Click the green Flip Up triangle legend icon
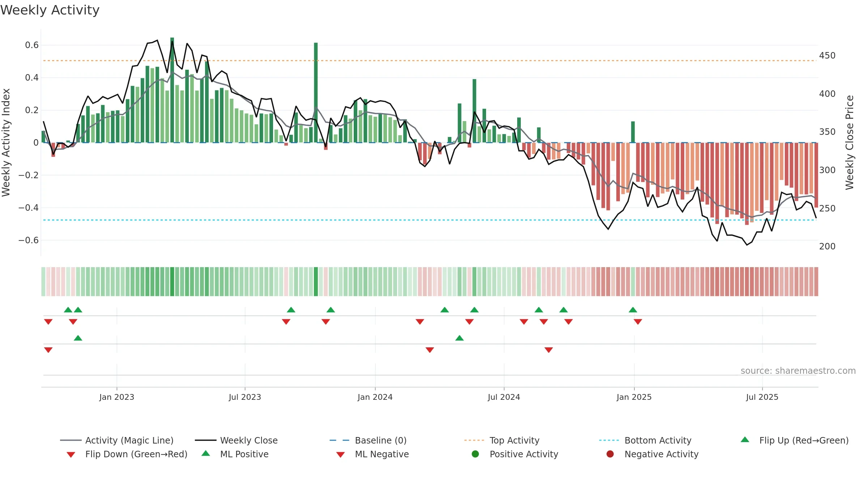 745,440
